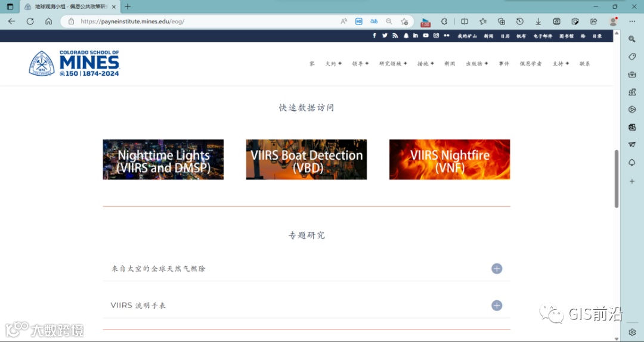Open the 佩恩学者 navigation item
This screenshot has width=644, height=342.
[531, 64]
